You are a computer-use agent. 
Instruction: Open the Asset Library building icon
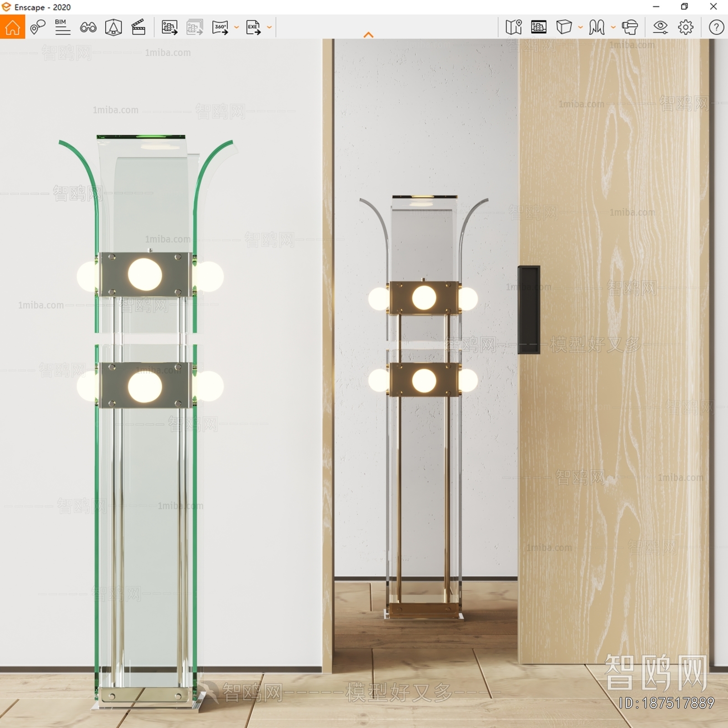pyautogui.click(x=539, y=27)
